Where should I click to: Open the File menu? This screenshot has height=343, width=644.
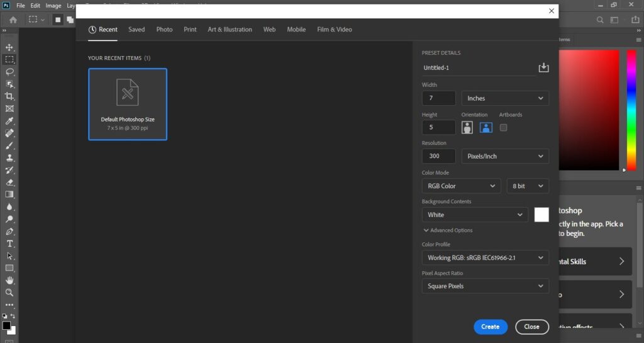21,6
